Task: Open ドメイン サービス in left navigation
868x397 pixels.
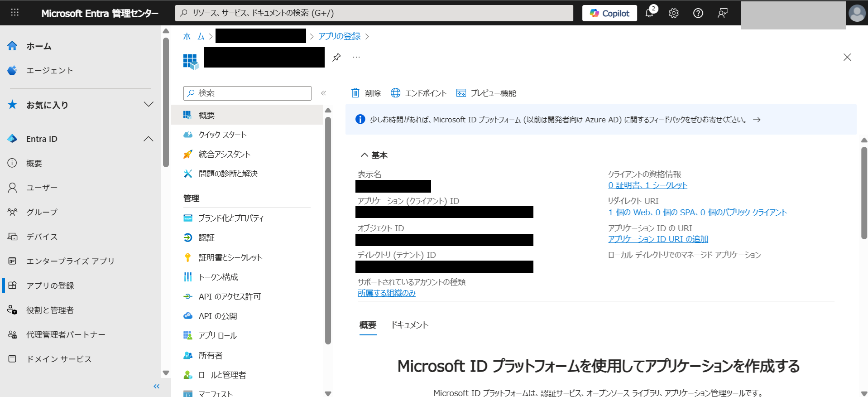Action: tap(59, 359)
